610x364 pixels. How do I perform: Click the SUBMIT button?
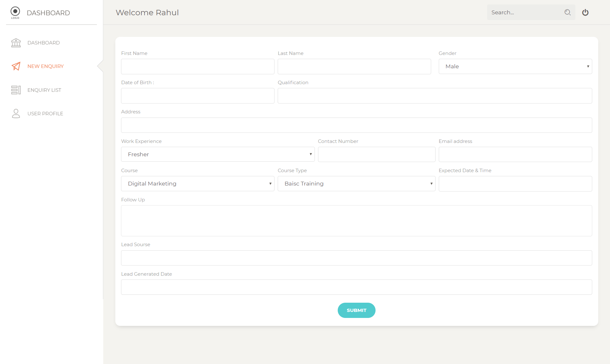point(356,310)
